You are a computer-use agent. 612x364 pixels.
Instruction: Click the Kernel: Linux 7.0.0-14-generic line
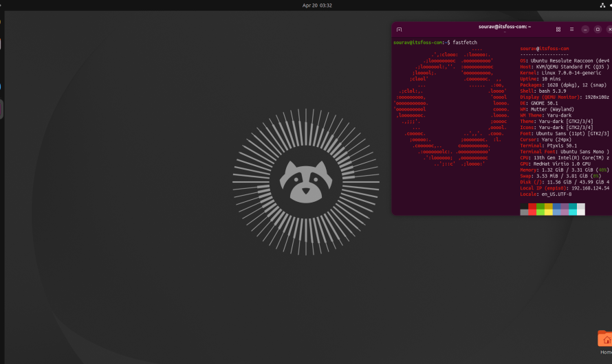pos(560,73)
